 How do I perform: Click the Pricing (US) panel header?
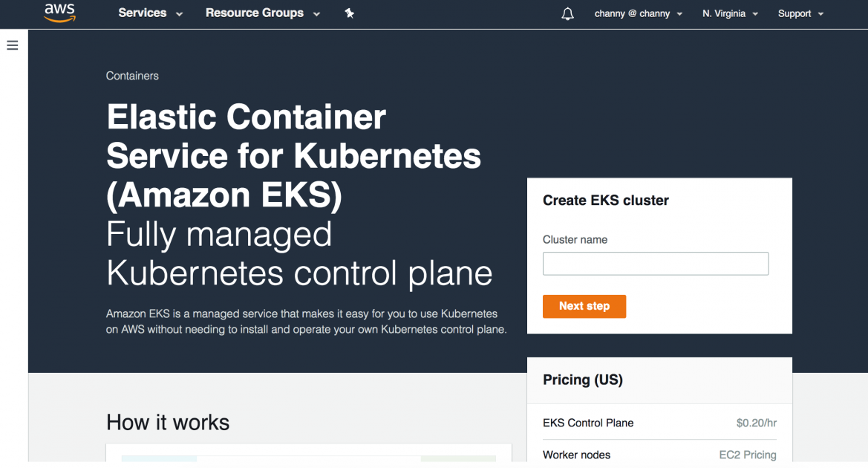pos(583,380)
